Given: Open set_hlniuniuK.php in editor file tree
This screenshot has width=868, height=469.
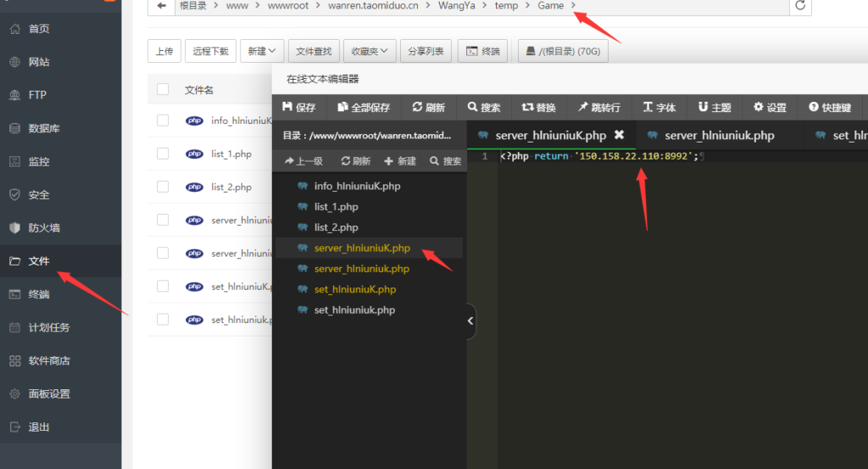Looking at the screenshot, I should point(354,289).
